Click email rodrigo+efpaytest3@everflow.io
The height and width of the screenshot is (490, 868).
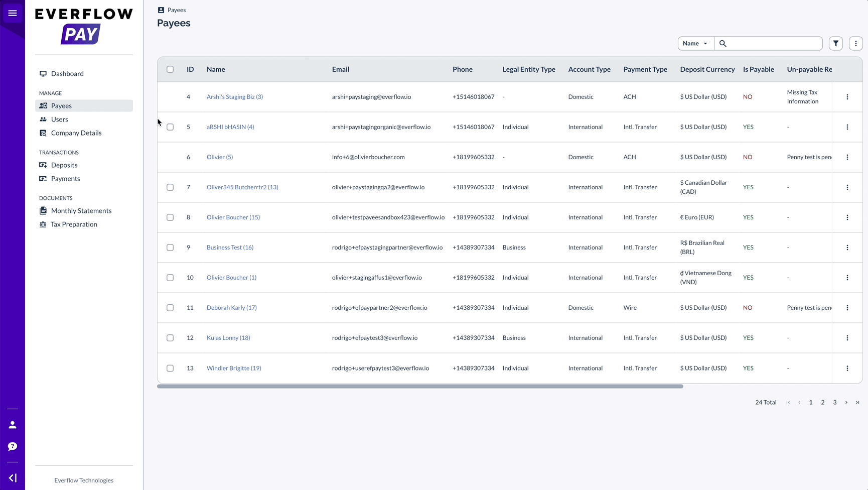(375, 338)
